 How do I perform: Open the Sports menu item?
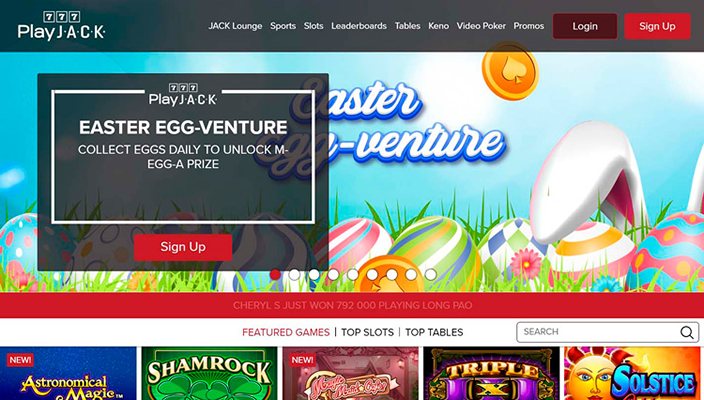click(283, 26)
